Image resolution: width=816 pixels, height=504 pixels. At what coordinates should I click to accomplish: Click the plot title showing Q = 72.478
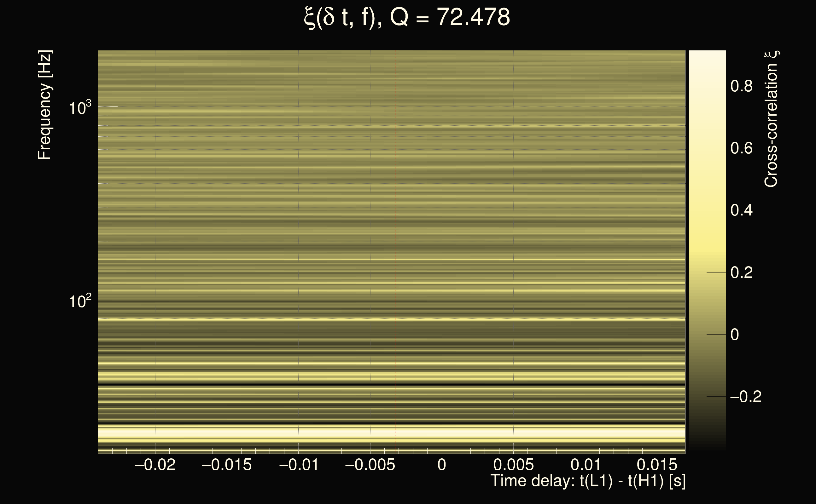[407, 17]
